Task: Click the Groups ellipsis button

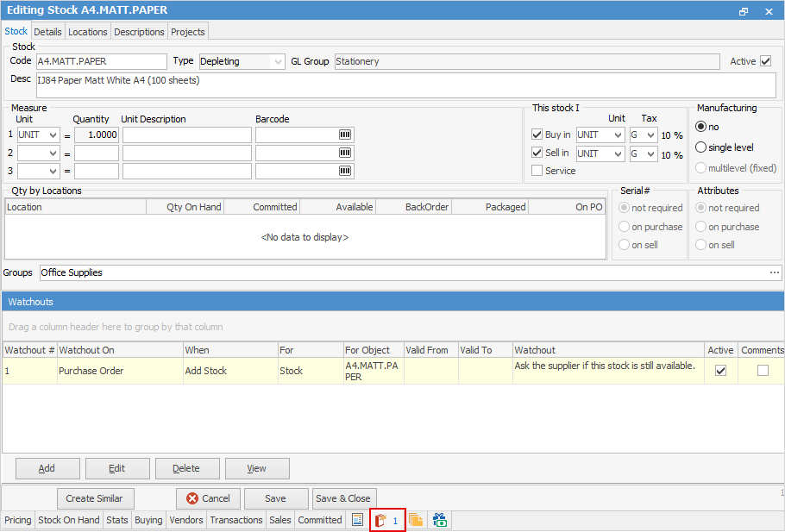Action: 774,272
